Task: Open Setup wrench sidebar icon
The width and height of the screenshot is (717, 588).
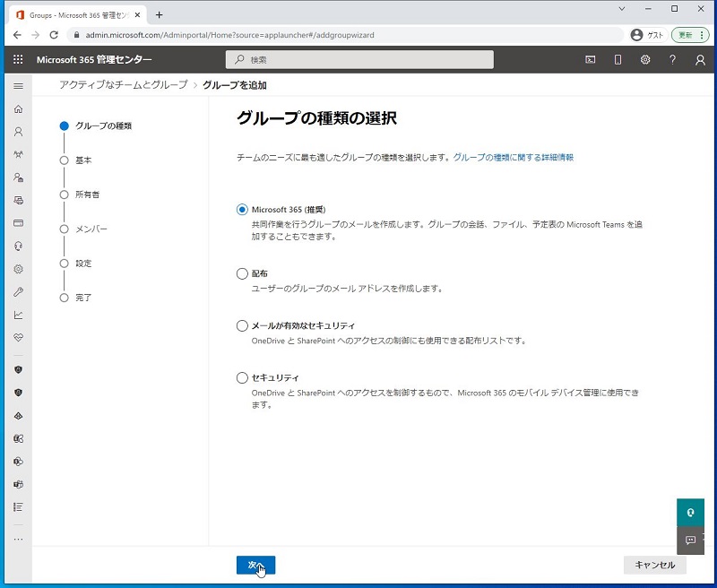Action: coord(18,291)
